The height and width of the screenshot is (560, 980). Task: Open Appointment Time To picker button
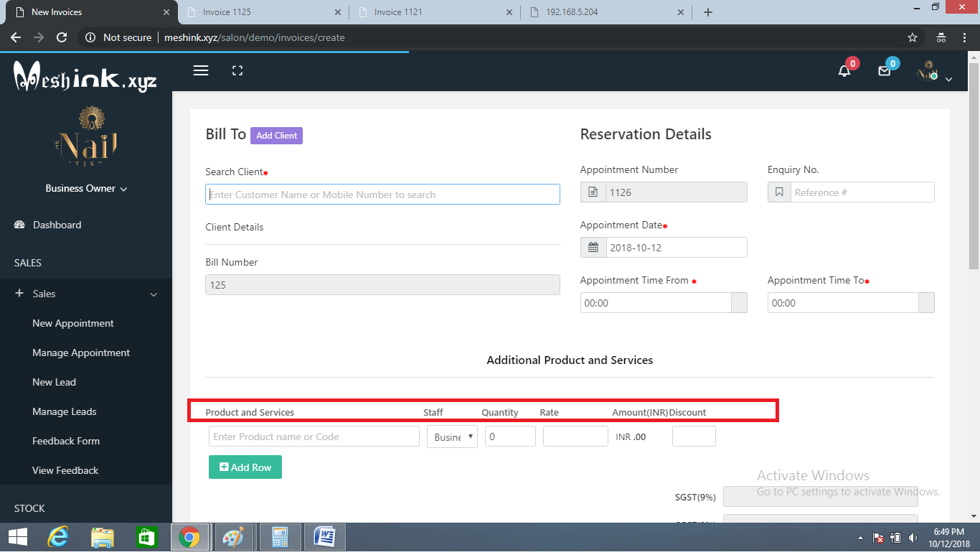[926, 303]
